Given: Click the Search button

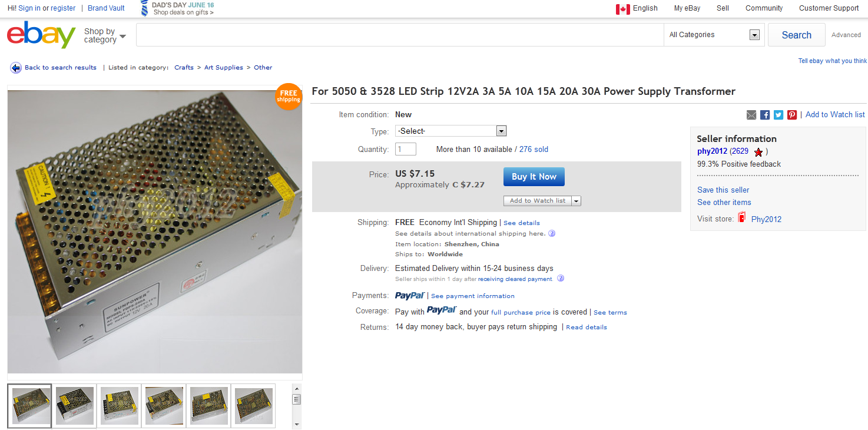Looking at the screenshot, I should click(797, 35).
